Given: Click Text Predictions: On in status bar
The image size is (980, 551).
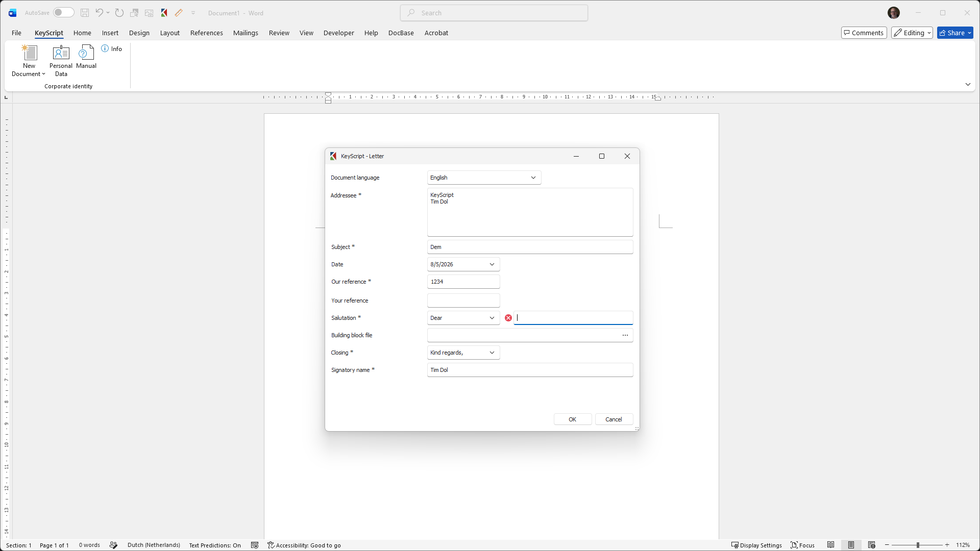Looking at the screenshot, I should point(215,545).
